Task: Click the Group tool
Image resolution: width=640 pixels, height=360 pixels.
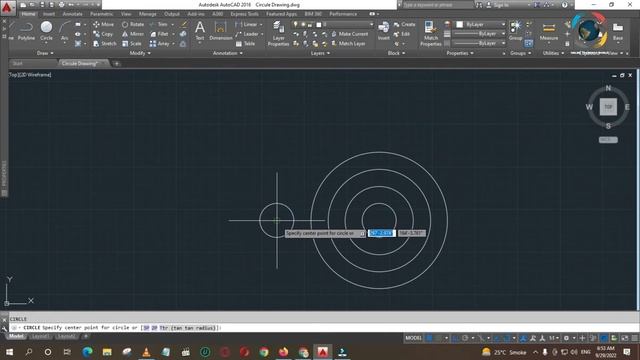Action: coord(515,31)
